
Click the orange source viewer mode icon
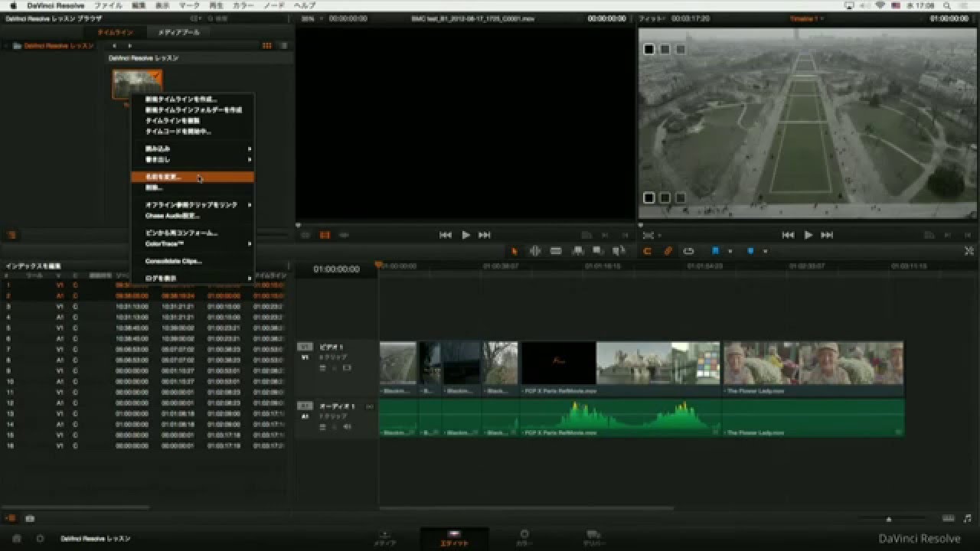325,235
